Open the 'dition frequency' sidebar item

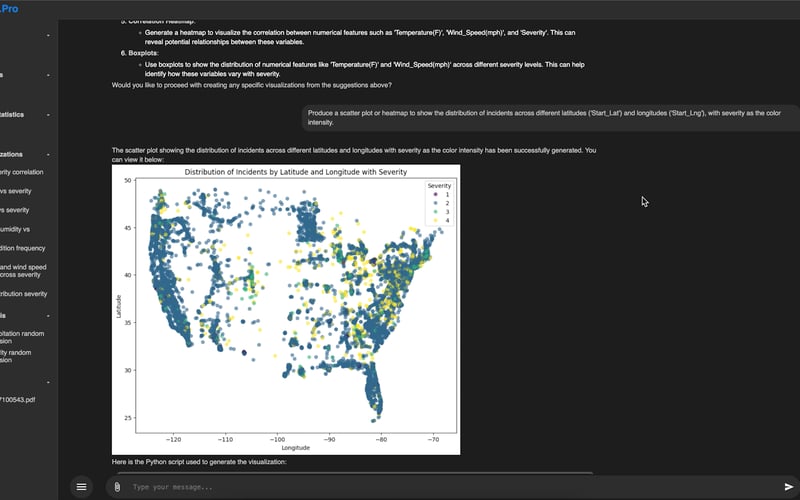[x=22, y=248]
